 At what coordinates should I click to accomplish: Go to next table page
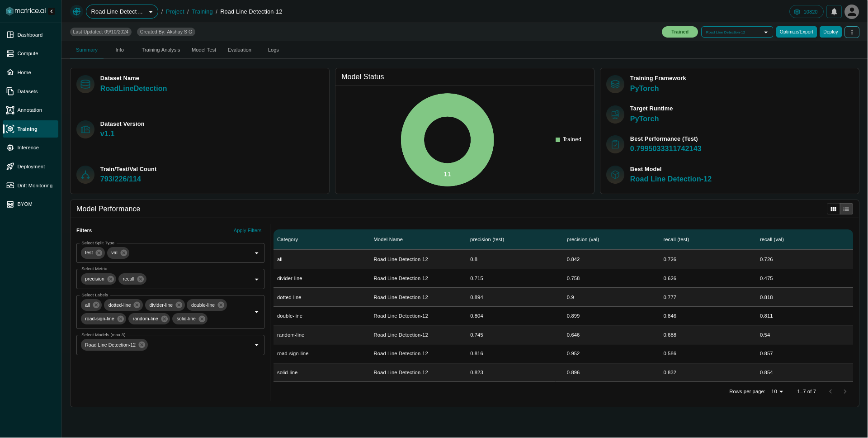coord(845,391)
